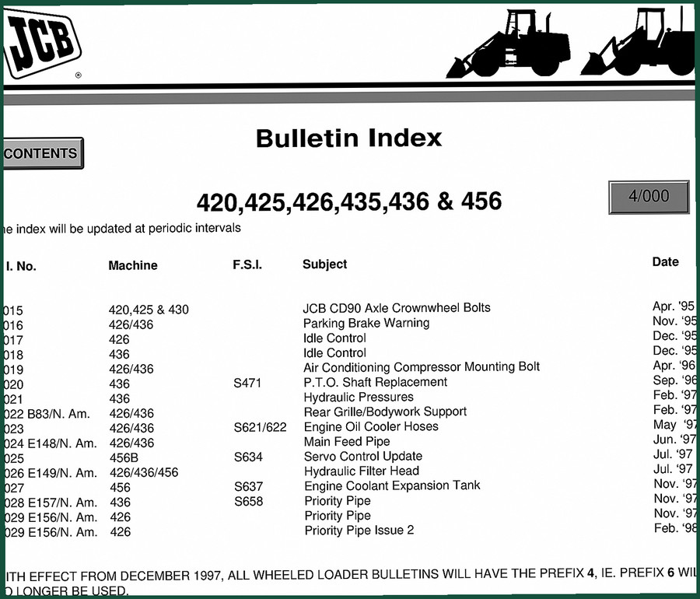
Task: Open 'JCB CD90 Axle Crownwheel Bolts' bulletin
Action: [397, 307]
